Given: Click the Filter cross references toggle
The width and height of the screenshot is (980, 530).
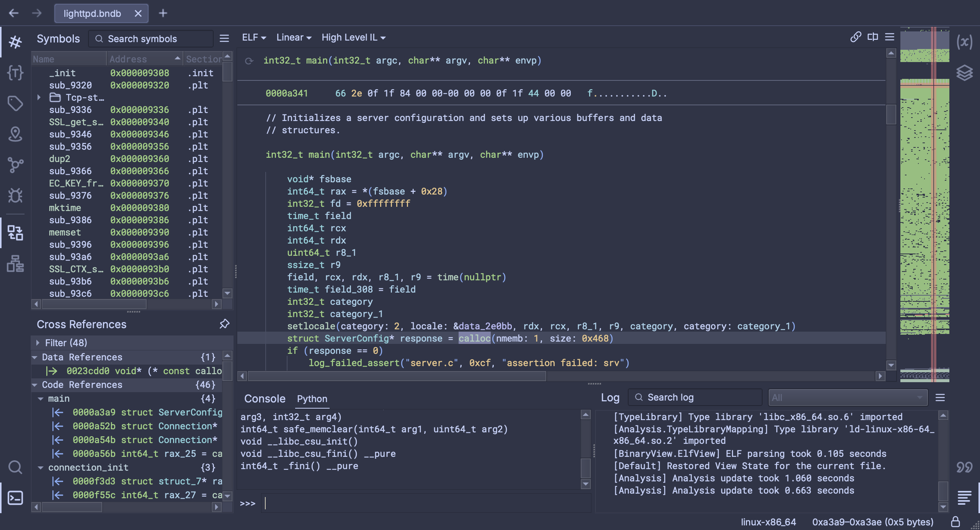Looking at the screenshot, I should [37, 343].
